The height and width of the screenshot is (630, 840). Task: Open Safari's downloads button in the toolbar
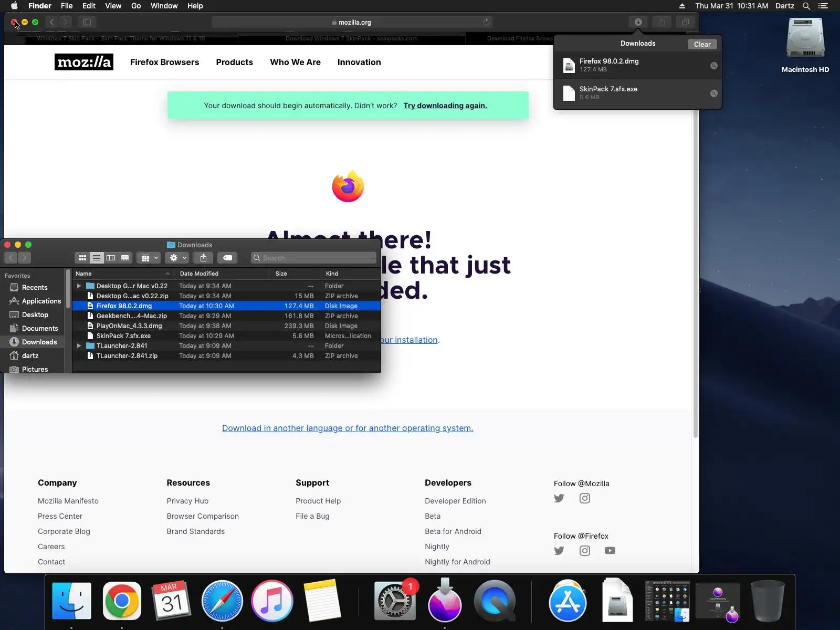638,22
